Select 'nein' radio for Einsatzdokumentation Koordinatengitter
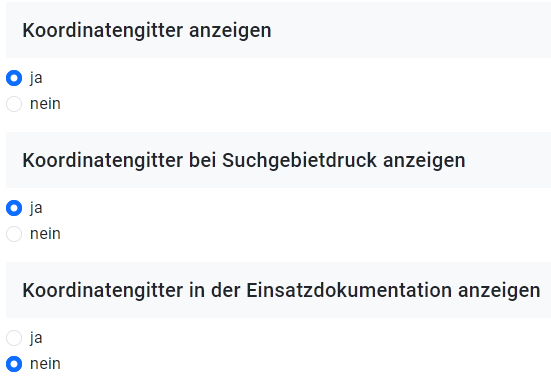 (14, 364)
